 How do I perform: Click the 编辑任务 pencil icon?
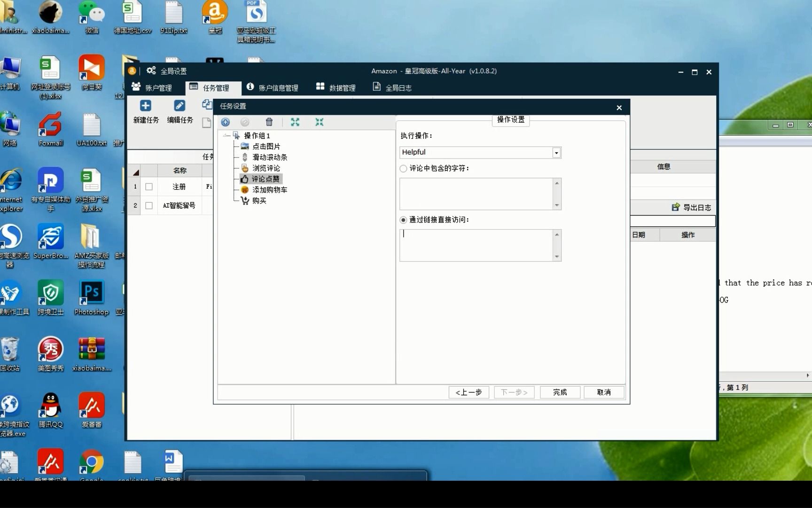[x=180, y=106]
